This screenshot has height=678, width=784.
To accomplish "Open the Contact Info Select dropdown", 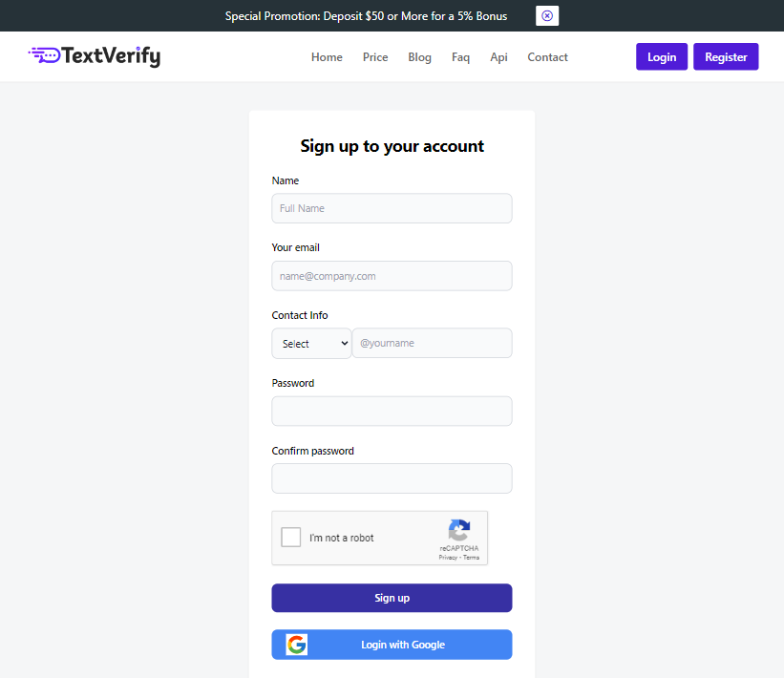I will click(x=311, y=344).
